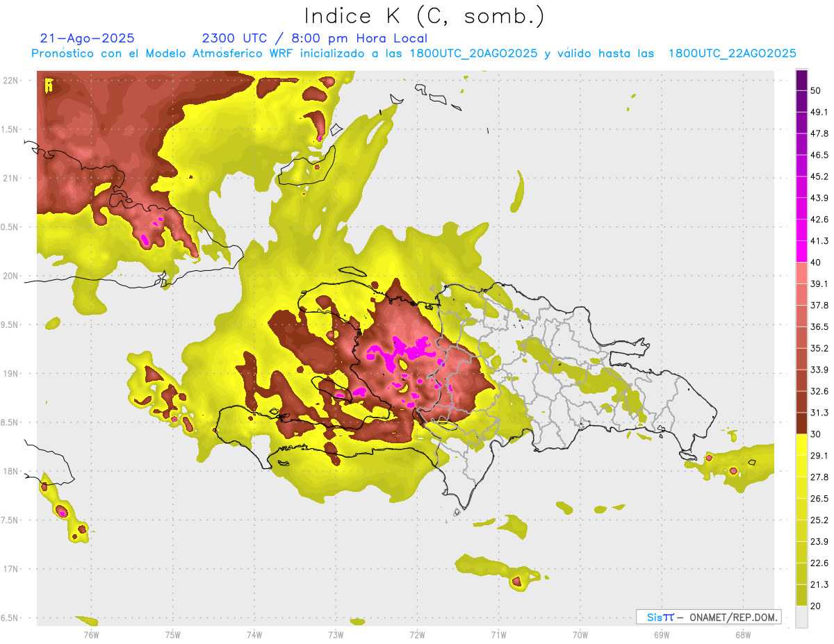Click the colorbar value "46.5"
The height and width of the screenshot is (644, 834).
click(819, 155)
